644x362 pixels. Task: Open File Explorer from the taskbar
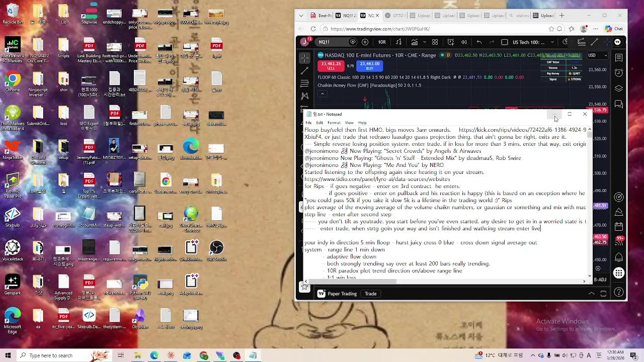pos(137,355)
